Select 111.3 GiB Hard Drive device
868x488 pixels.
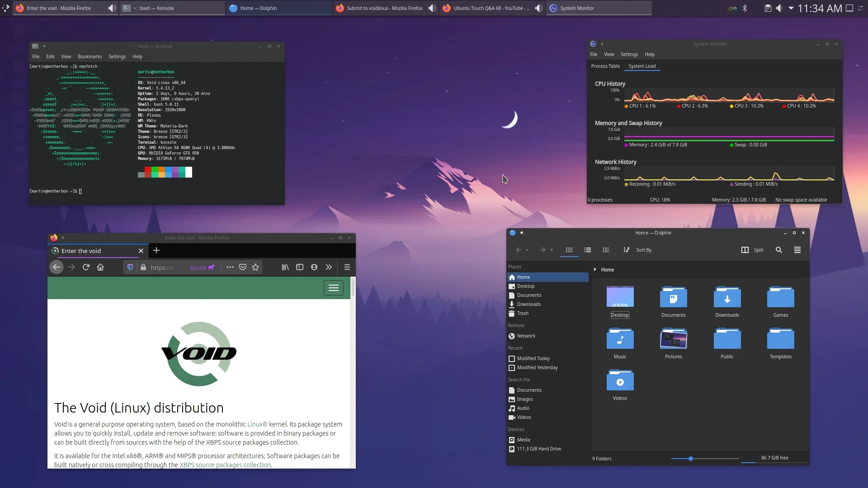click(x=548, y=449)
